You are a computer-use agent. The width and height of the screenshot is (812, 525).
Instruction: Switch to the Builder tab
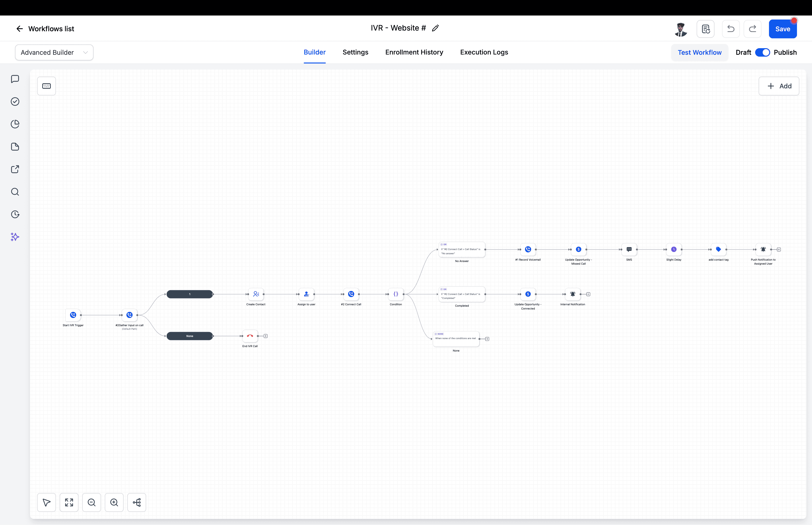pyautogui.click(x=315, y=52)
